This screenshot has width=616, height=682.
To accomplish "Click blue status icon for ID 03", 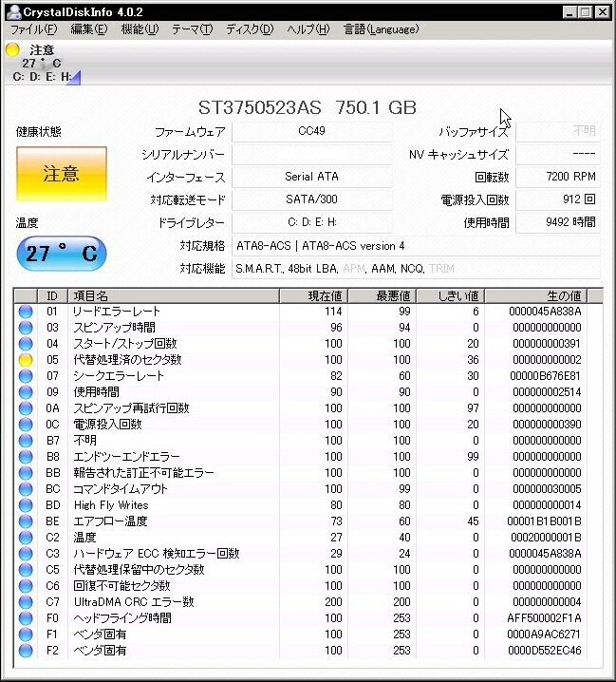I will (26, 328).
